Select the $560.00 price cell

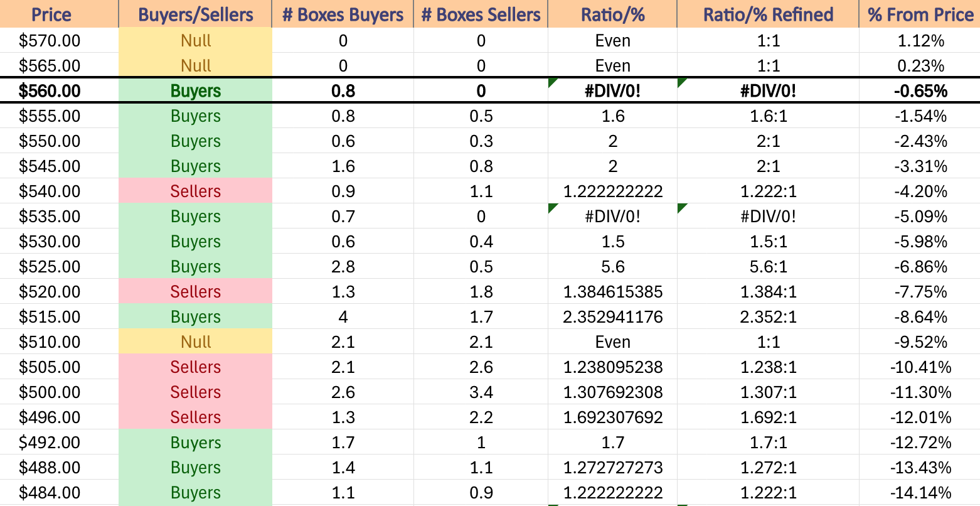59,91
